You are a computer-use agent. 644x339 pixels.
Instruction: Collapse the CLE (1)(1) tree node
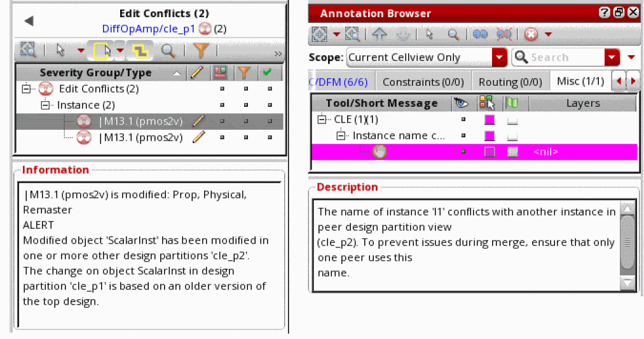pos(322,119)
